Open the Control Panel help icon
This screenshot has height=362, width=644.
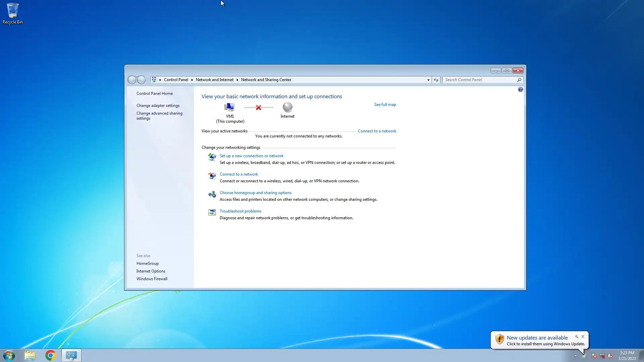520,89
